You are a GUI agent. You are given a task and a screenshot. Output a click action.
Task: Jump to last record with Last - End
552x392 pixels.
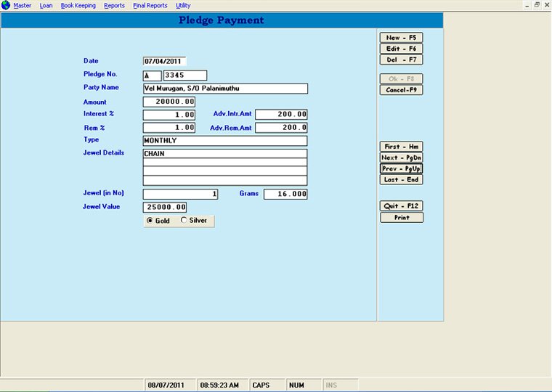(401, 179)
